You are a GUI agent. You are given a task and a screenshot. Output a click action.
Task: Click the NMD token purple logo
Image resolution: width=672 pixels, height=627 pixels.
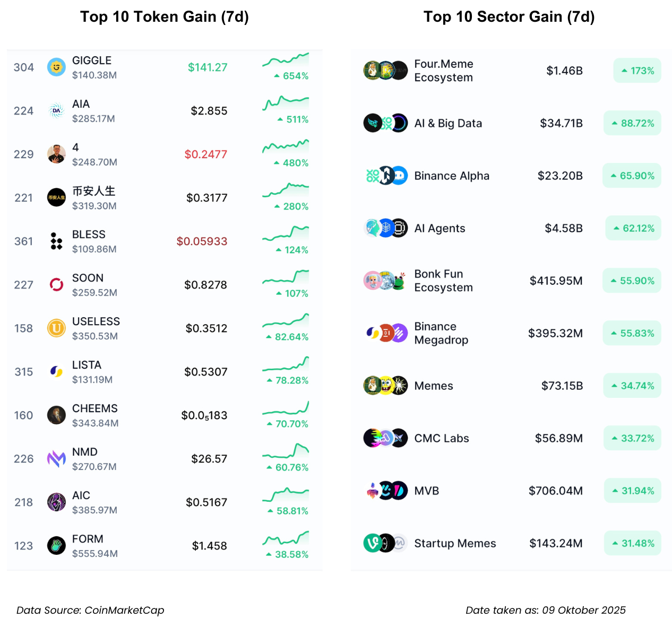click(56, 459)
